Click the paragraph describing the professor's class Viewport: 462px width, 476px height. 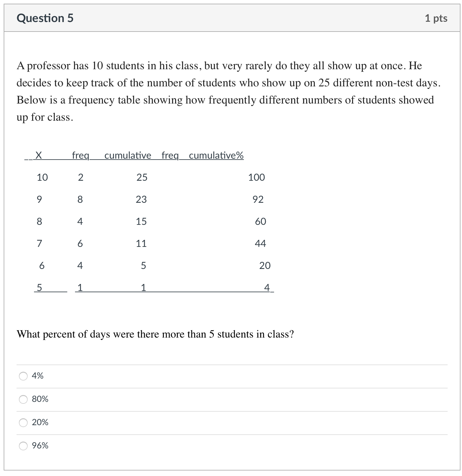click(x=228, y=90)
